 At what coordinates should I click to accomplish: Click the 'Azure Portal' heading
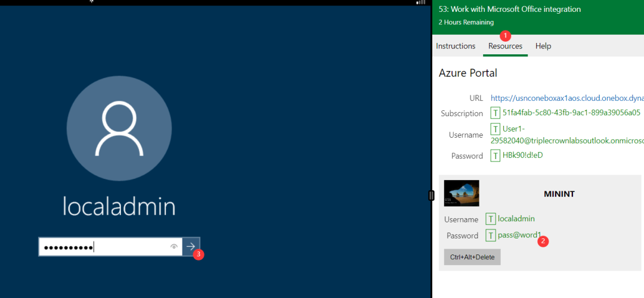coord(468,73)
